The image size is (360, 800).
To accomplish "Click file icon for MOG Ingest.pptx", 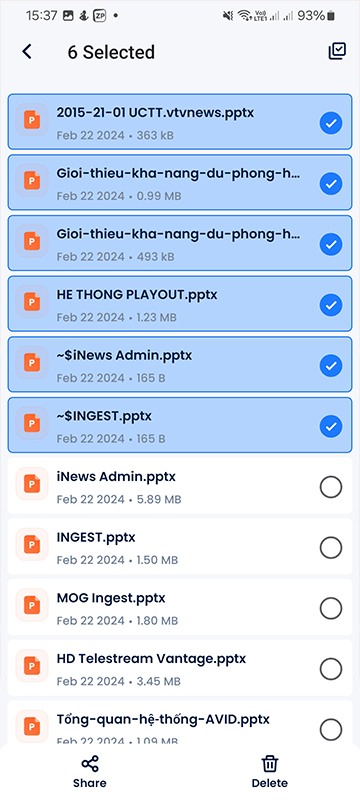I will (x=32, y=605).
